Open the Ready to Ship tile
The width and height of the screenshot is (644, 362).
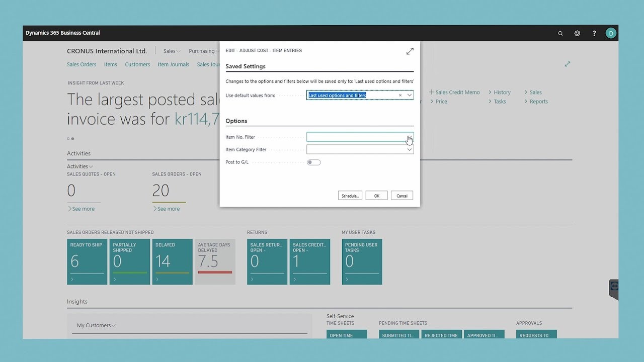click(x=87, y=262)
